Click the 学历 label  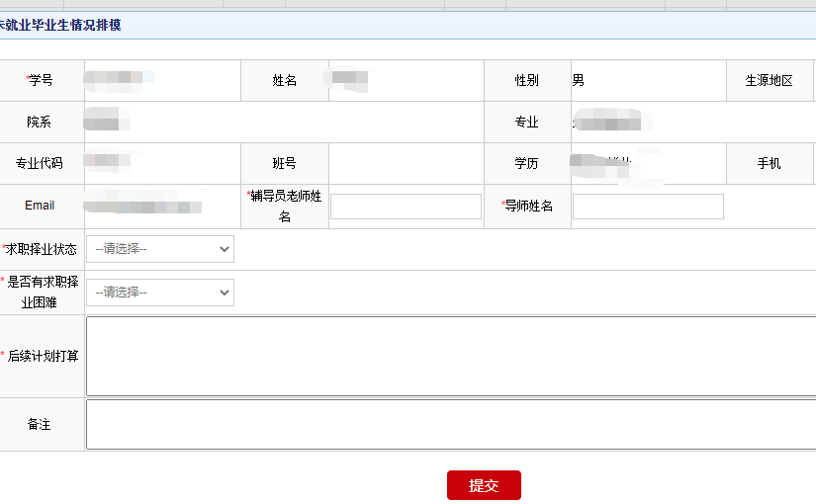tap(526, 163)
